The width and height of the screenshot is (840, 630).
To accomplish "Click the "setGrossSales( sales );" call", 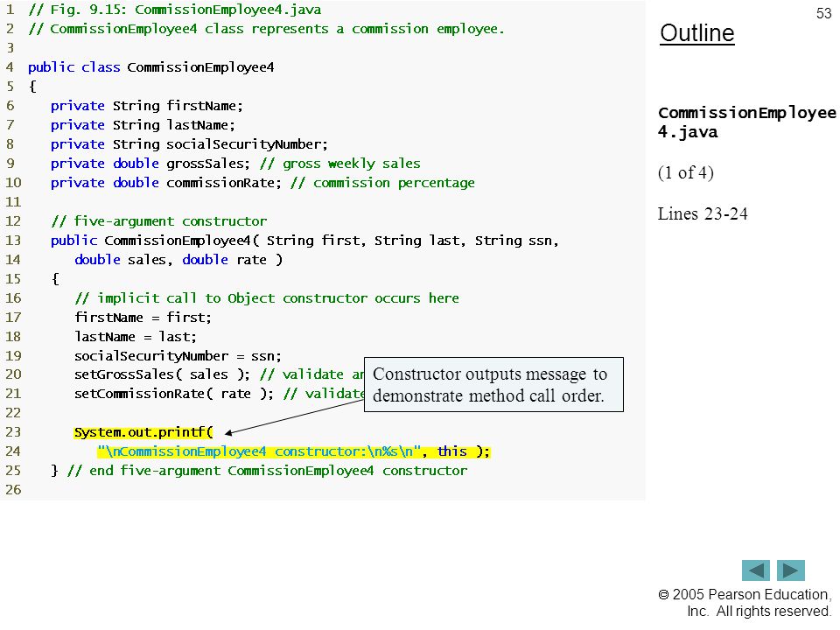I will pyautogui.click(x=163, y=374).
